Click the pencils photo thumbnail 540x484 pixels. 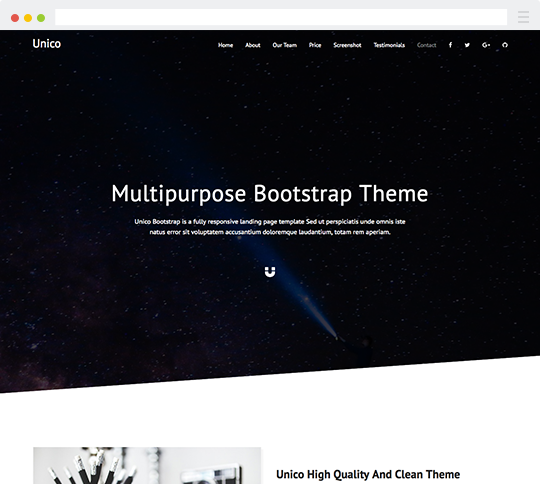(x=147, y=465)
